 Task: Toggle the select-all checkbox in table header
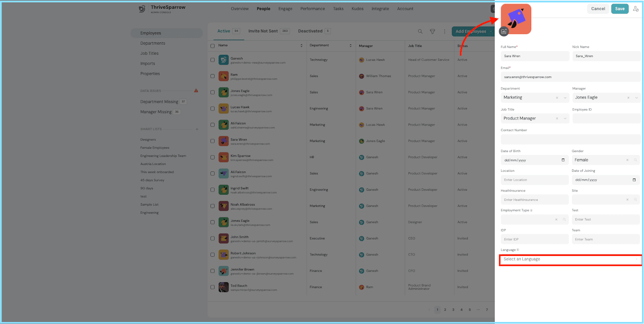(x=213, y=46)
